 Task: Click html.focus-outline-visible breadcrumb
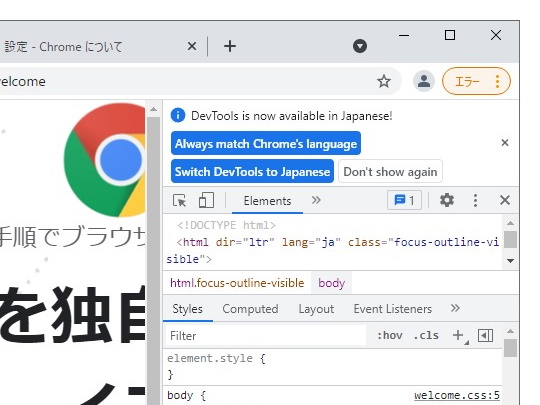point(237,283)
